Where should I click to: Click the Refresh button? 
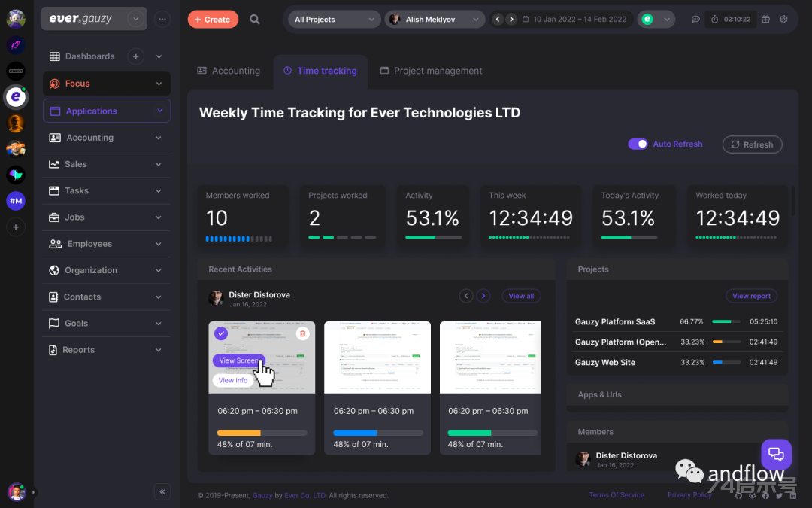coord(752,144)
